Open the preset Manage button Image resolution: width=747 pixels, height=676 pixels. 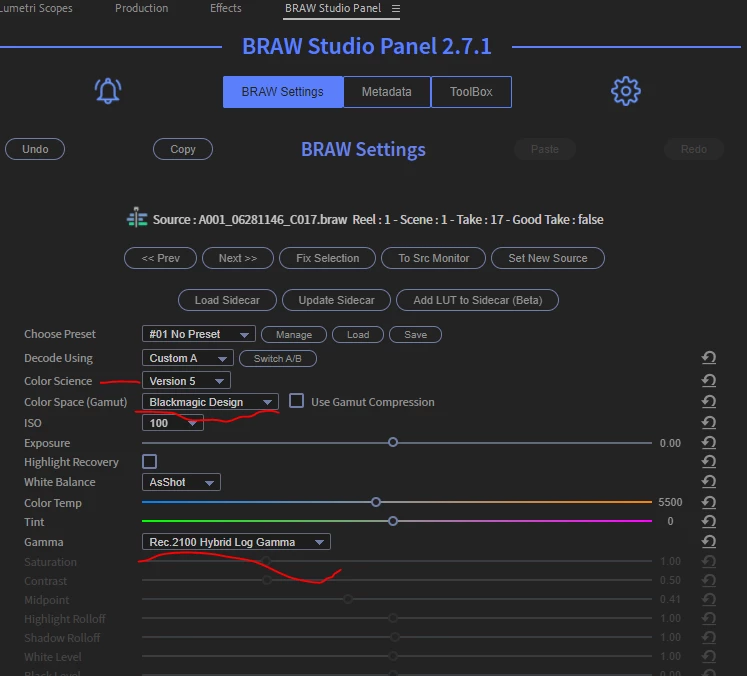(x=294, y=334)
